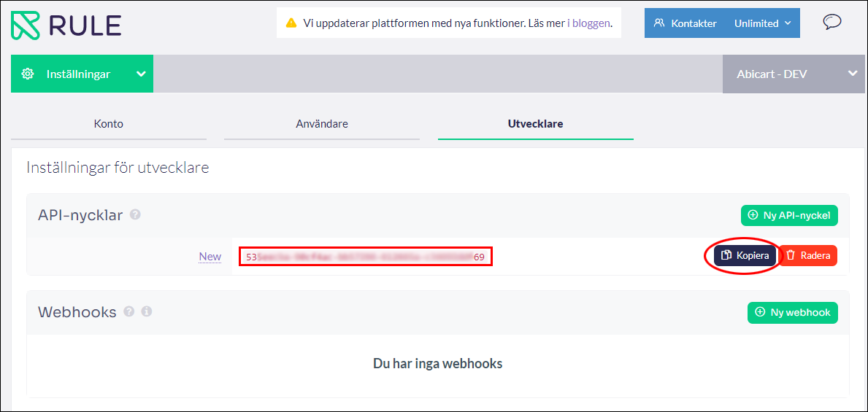Image resolution: width=868 pixels, height=412 pixels.
Task: Switch to the Konto tab
Action: click(x=109, y=124)
